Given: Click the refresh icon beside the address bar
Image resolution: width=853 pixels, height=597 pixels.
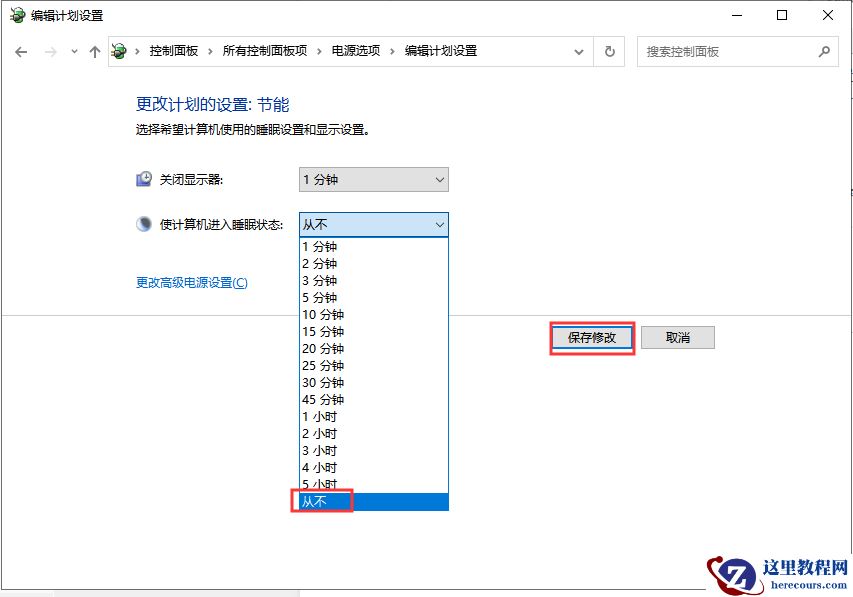Looking at the screenshot, I should click(610, 52).
